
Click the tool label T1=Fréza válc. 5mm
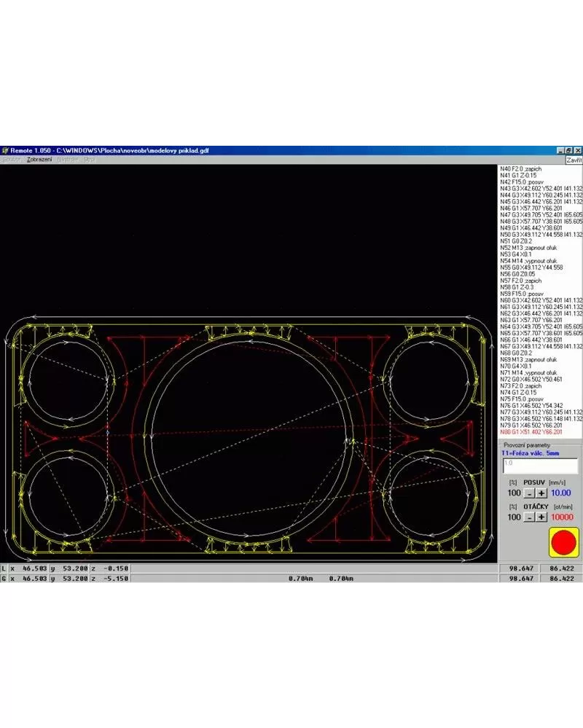(x=530, y=453)
